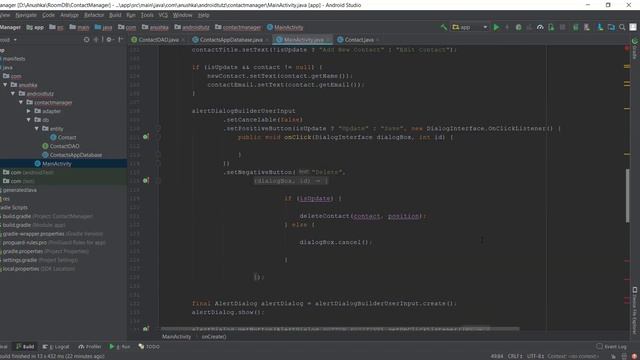This screenshot has width=640, height=360.
Task: Open the AVD Manager toolbar icon
Action: click(x=587, y=27)
